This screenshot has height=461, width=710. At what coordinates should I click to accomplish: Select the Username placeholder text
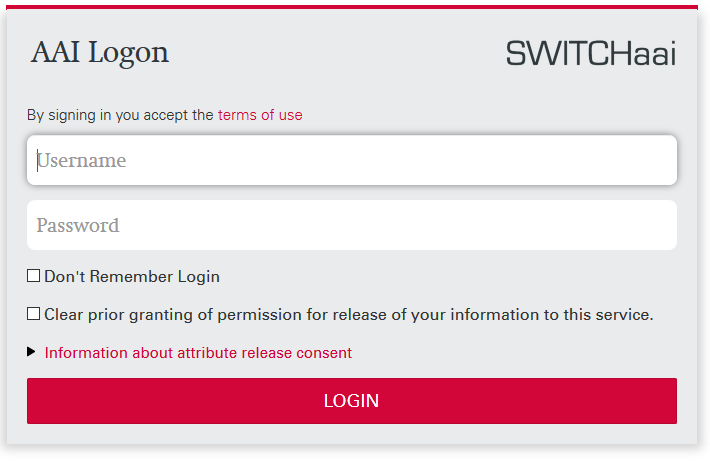pos(82,161)
